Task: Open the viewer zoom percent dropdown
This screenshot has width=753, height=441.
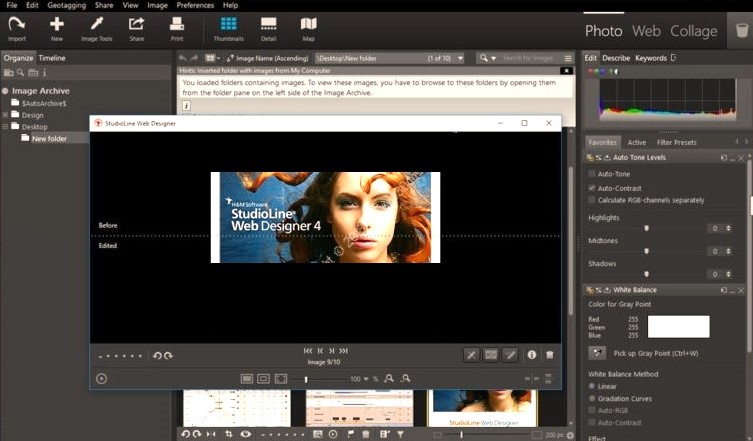Action: click(x=366, y=379)
